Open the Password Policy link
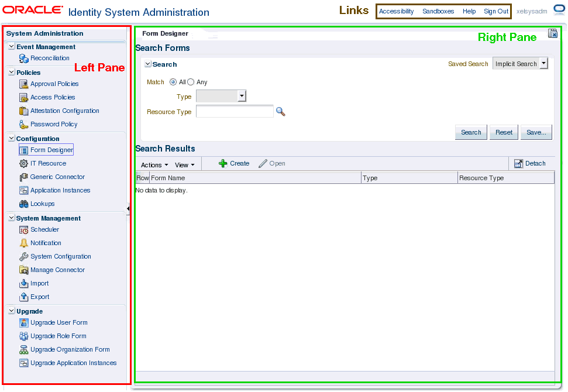 54,124
